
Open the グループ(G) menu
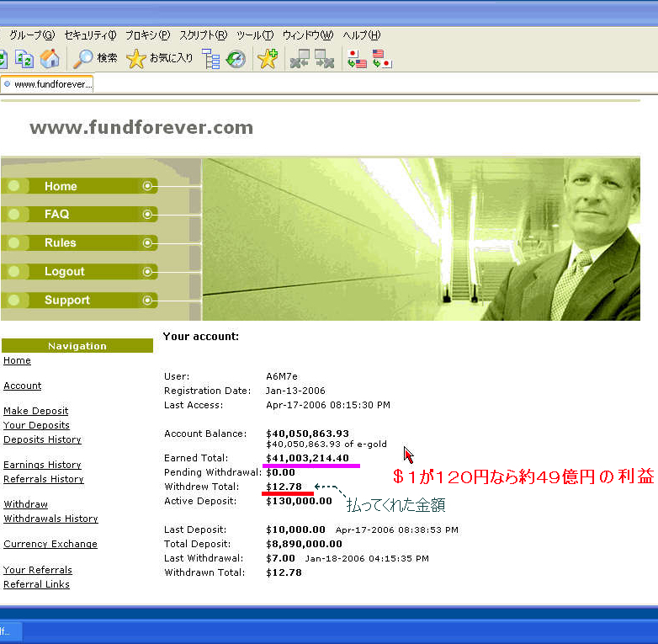[32, 35]
